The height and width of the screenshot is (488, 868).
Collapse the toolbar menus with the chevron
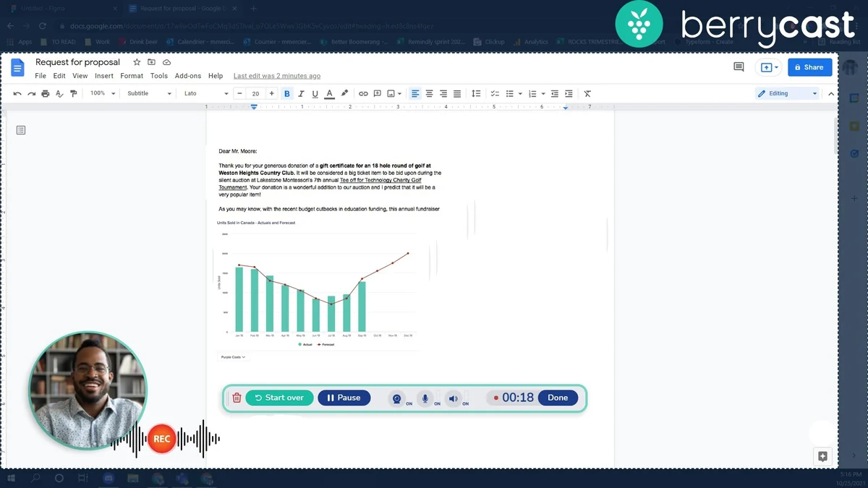[x=831, y=93]
